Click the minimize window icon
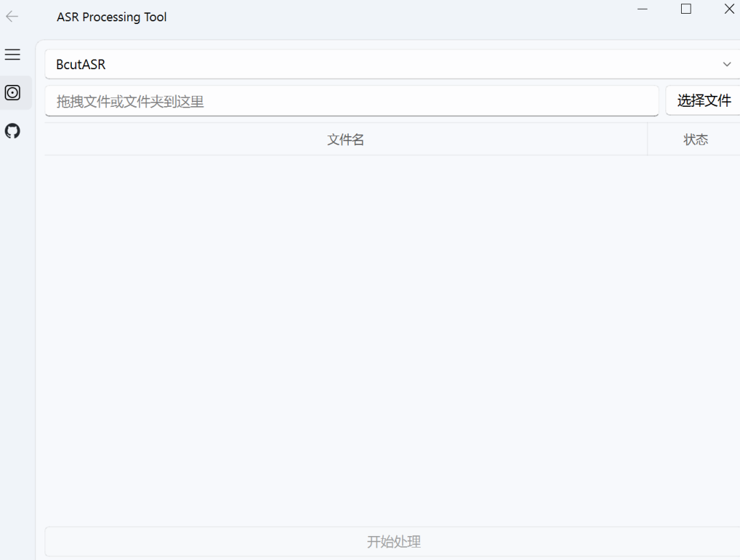Screen dimensions: 740x560 [642, 9]
